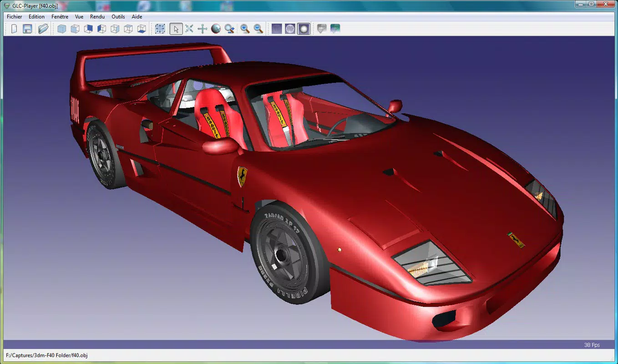
Task: Open the Outils menu
Action: tap(118, 17)
